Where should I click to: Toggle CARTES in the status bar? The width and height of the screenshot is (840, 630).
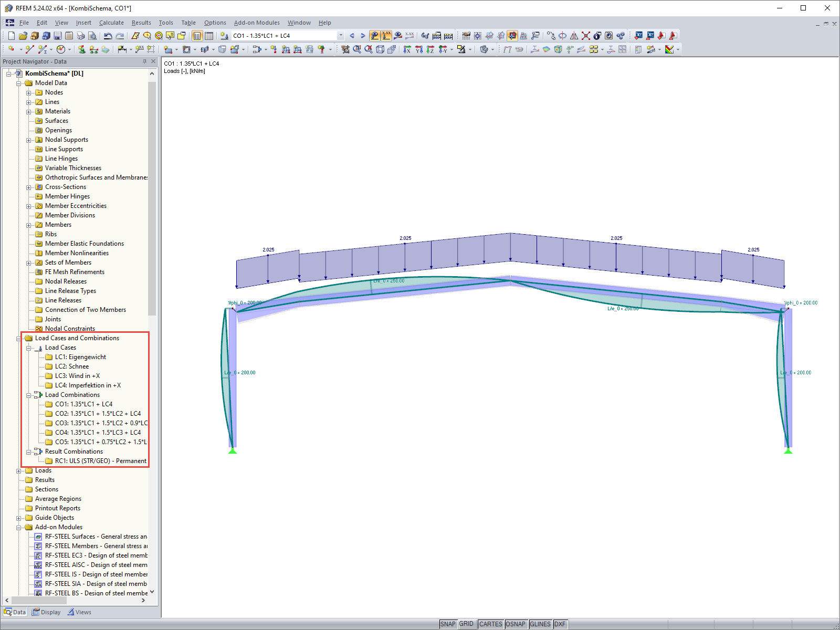[491, 624]
